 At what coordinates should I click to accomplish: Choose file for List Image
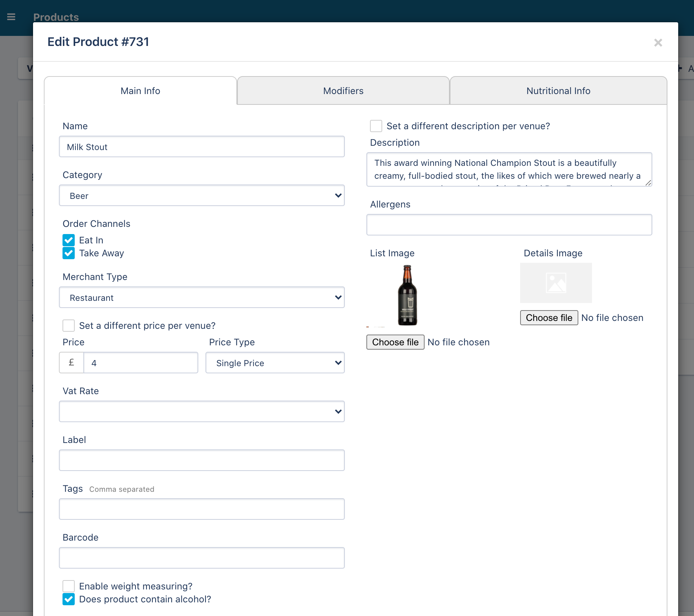click(395, 342)
